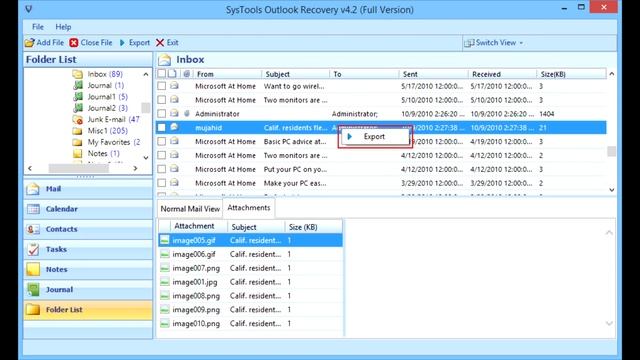The height and width of the screenshot is (360, 640).
Task: Switch to the Attachments tab
Action: (249, 207)
